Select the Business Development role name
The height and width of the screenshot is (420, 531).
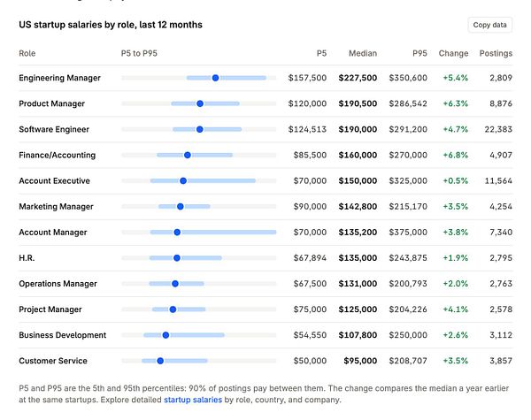pos(62,335)
